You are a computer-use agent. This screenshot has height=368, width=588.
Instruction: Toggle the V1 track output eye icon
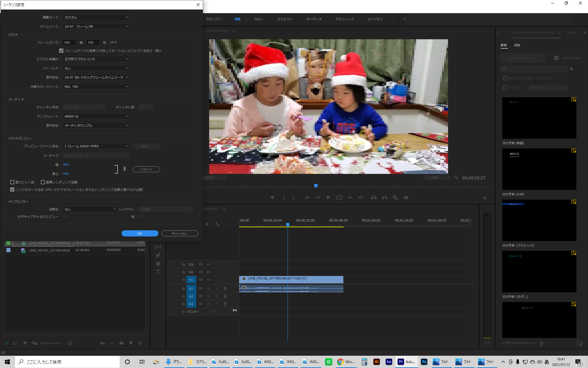click(x=209, y=280)
